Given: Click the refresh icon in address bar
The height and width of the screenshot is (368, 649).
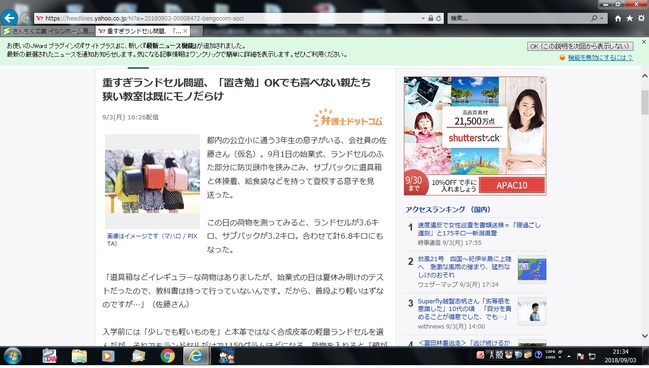Looking at the screenshot, I should point(438,18).
